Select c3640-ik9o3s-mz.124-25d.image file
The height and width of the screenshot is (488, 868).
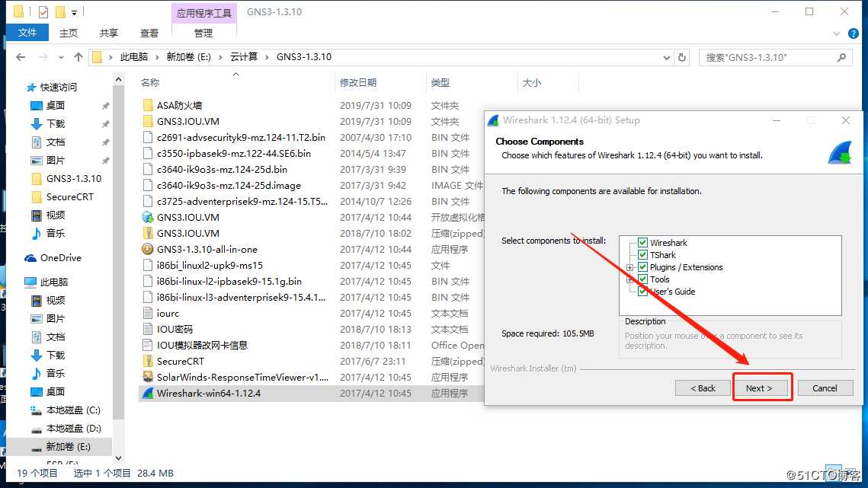click(x=229, y=185)
